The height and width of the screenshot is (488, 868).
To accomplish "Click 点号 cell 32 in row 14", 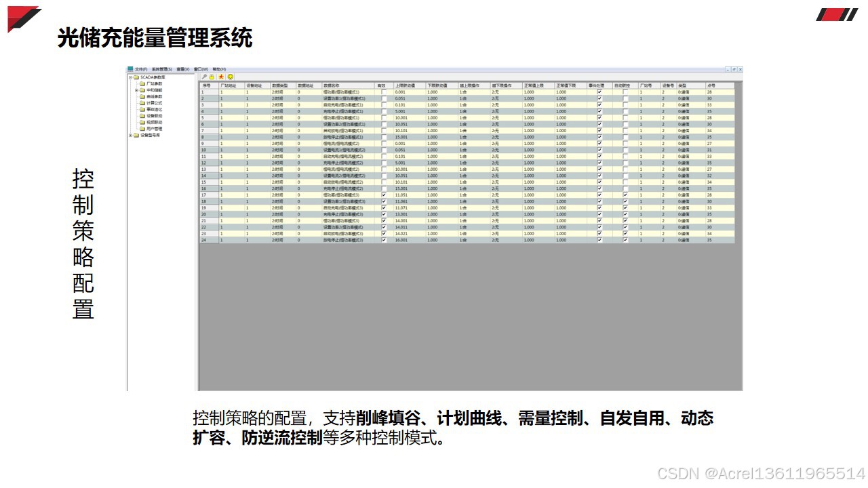I will pos(720,176).
